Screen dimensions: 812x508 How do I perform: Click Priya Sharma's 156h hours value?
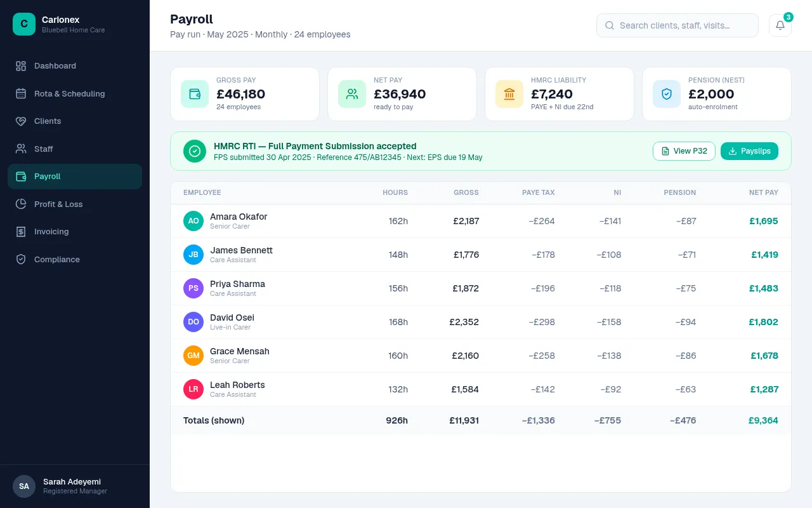pyautogui.click(x=398, y=288)
